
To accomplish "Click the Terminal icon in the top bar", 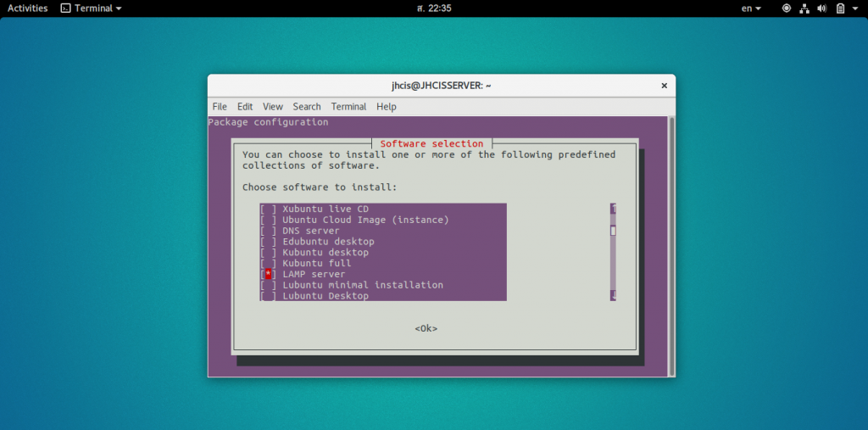I will pyautogui.click(x=66, y=8).
